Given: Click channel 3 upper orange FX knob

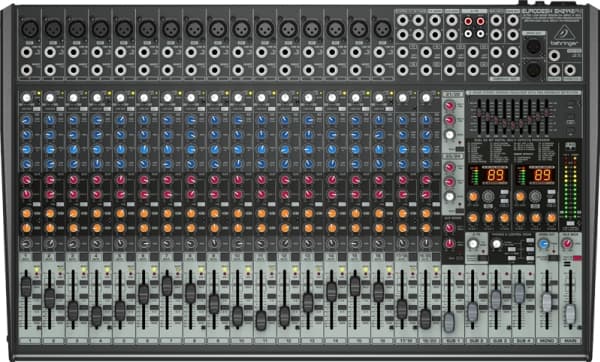Looking at the screenshot, I should (x=73, y=214).
